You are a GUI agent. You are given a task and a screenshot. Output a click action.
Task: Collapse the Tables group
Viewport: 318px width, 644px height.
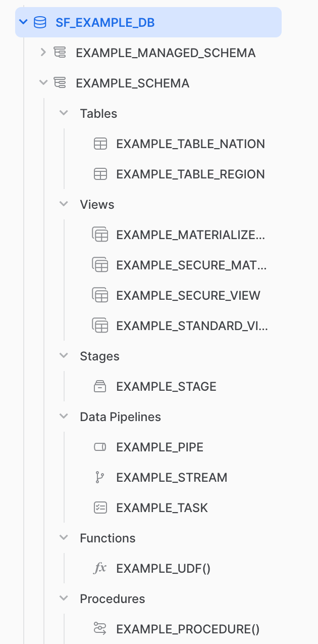coord(64,113)
